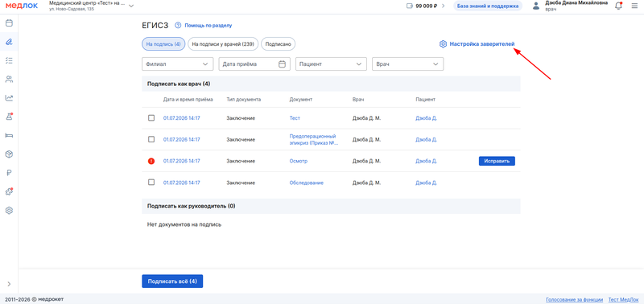
Task: Open the Врач filter dropdown
Action: click(x=407, y=64)
